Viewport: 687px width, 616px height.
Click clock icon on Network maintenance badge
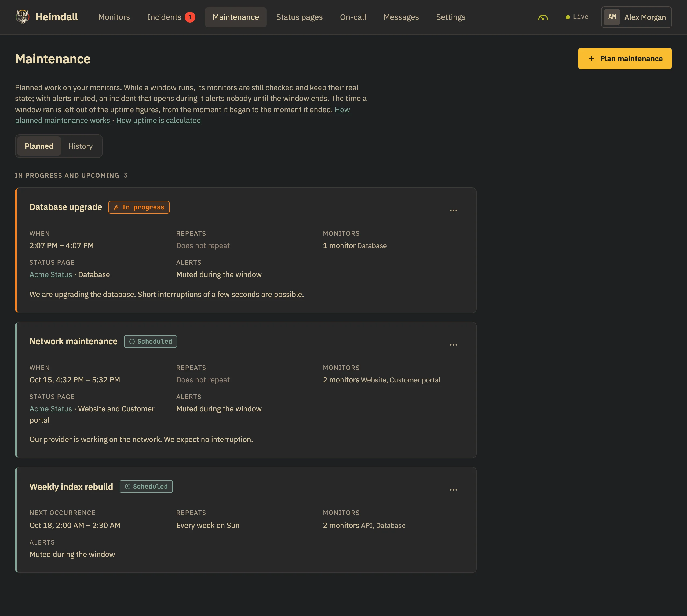[132, 342]
